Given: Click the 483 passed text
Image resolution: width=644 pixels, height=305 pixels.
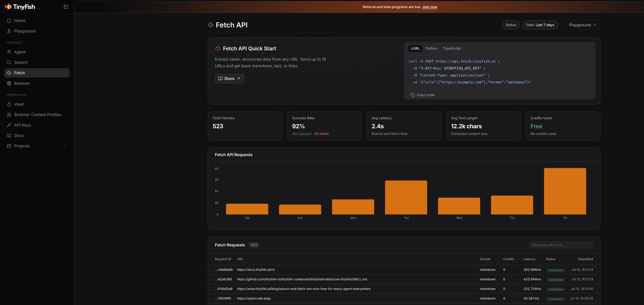Looking at the screenshot, I should point(302,134).
